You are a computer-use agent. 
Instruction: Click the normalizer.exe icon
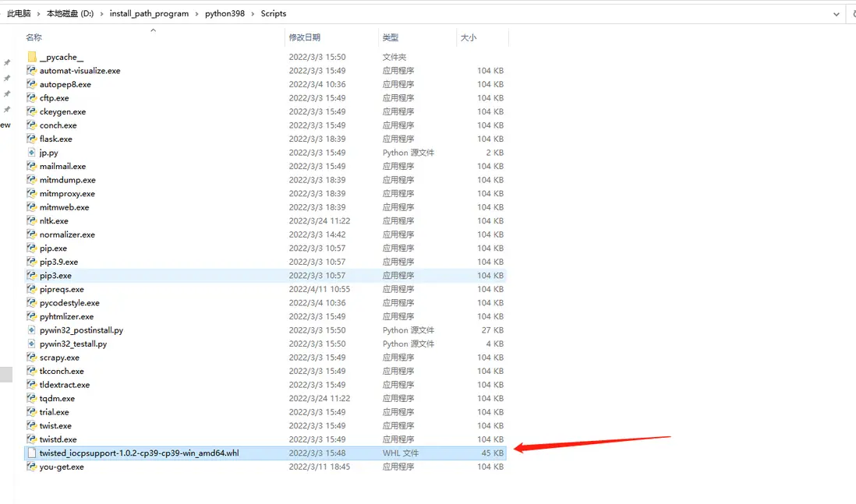[x=32, y=234]
